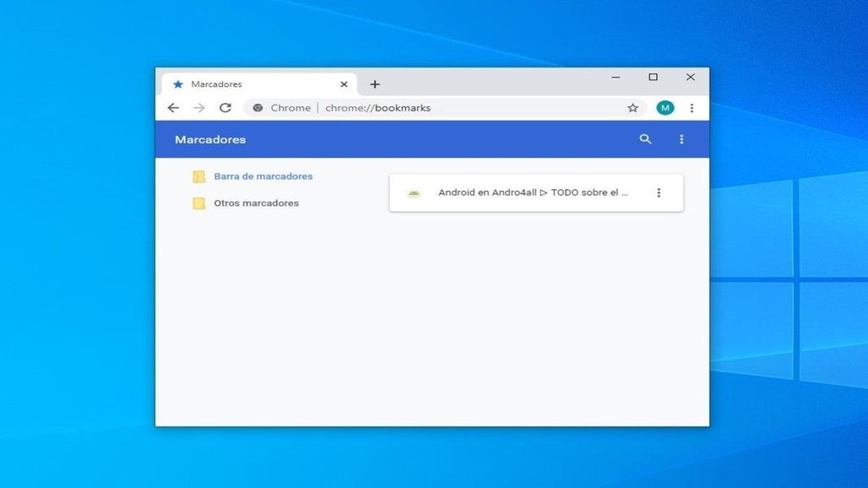Click the bookmark star in address bar

point(632,108)
